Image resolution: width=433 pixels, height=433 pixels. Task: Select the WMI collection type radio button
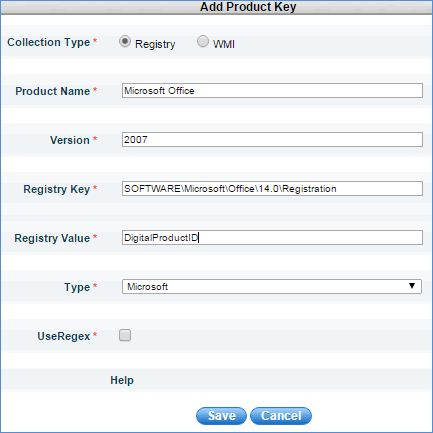203,42
